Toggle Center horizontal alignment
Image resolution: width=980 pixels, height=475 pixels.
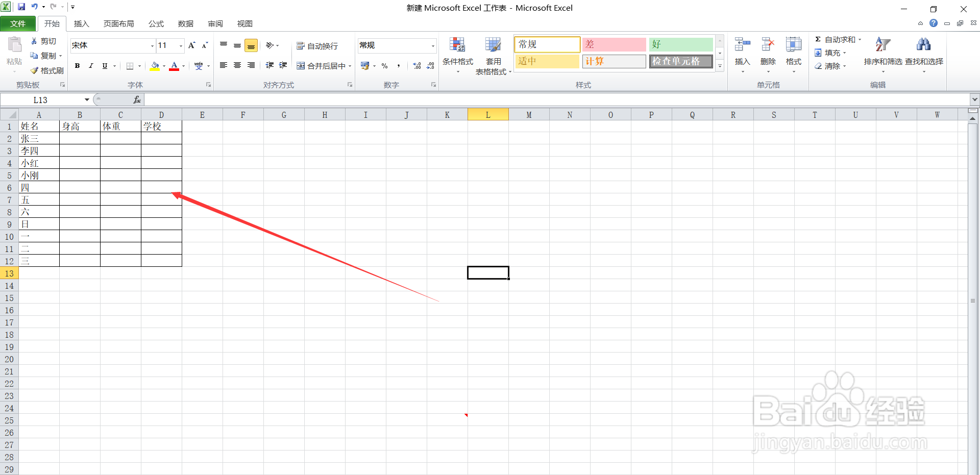point(237,65)
